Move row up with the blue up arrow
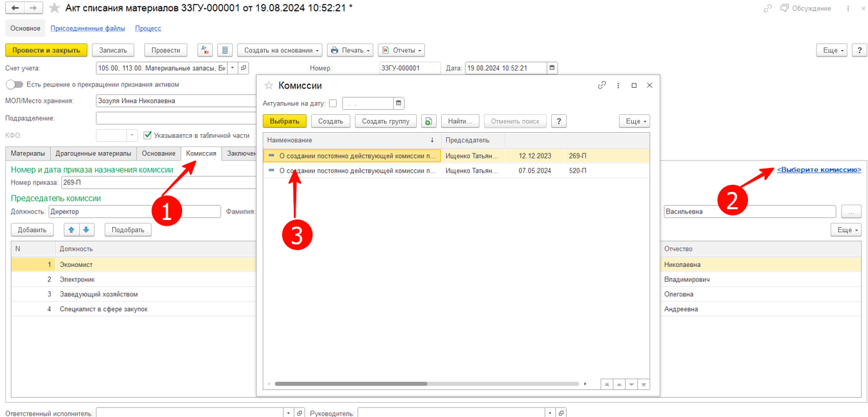 tap(71, 230)
